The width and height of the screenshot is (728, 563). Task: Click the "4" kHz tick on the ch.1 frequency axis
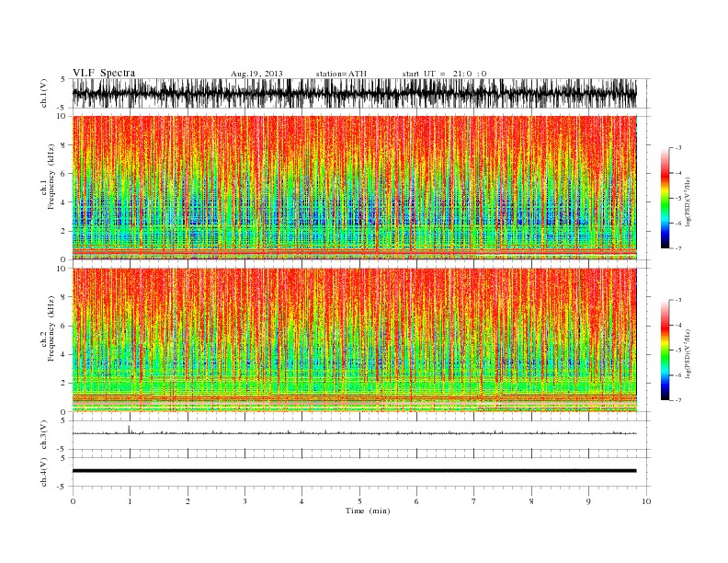pos(63,202)
